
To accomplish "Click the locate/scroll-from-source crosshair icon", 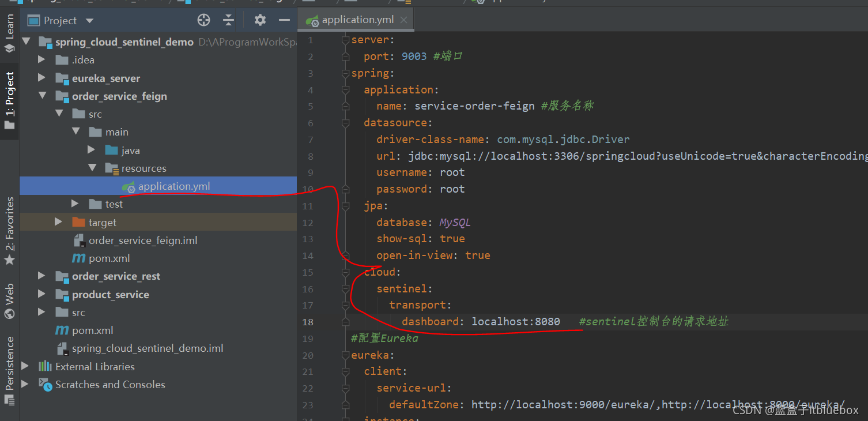I will point(203,20).
